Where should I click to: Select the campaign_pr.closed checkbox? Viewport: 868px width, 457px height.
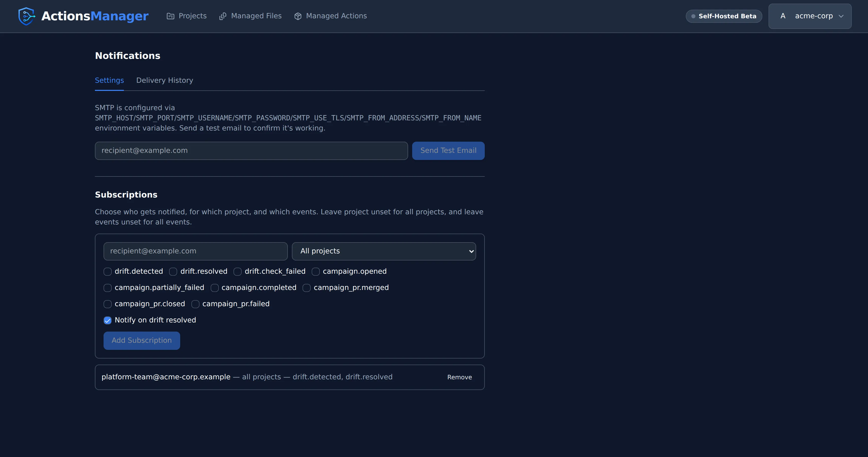[108, 304]
